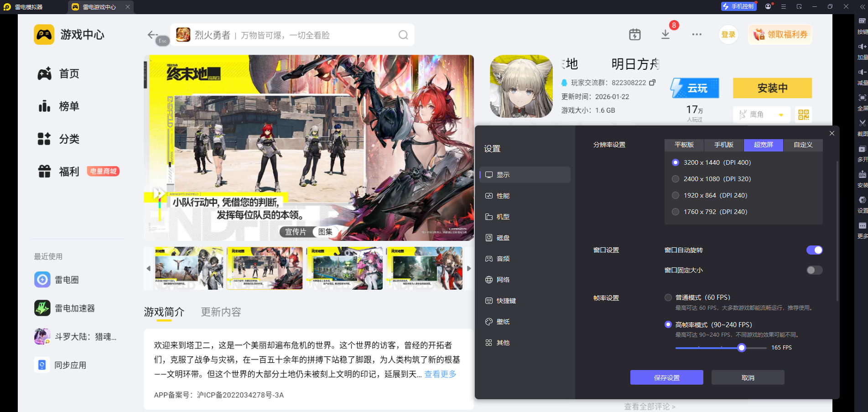Open the 榜单 rankings page
This screenshot has width=868, height=412.
pyautogui.click(x=59, y=106)
